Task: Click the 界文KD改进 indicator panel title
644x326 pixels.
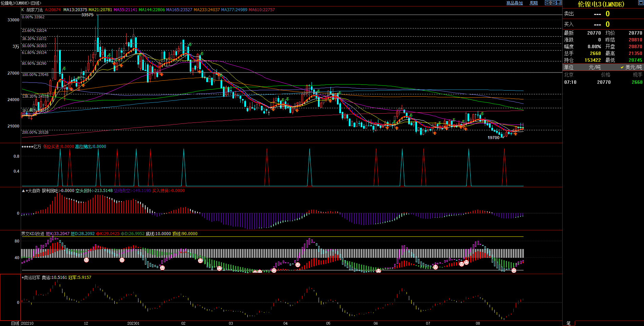Action: 33,234
